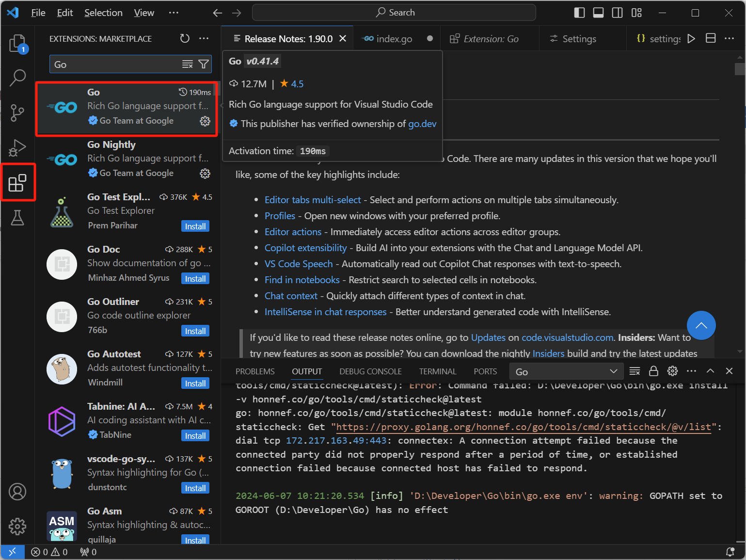Open the Accounts menu icon
This screenshot has height=560, width=746.
click(x=17, y=492)
